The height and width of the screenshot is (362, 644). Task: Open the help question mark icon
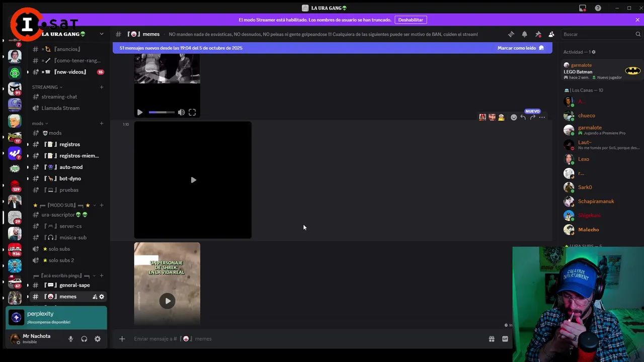[598, 8]
